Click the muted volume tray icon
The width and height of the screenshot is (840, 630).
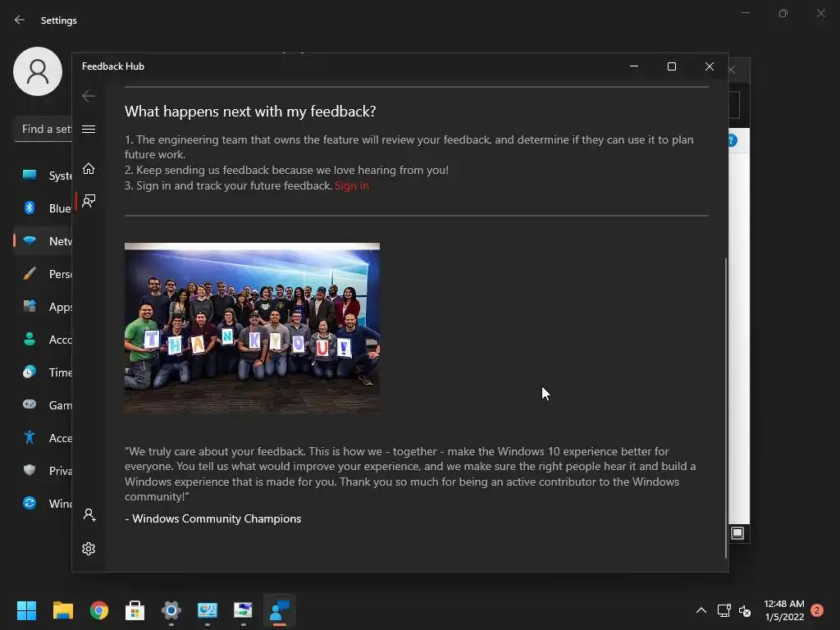pos(745,610)
